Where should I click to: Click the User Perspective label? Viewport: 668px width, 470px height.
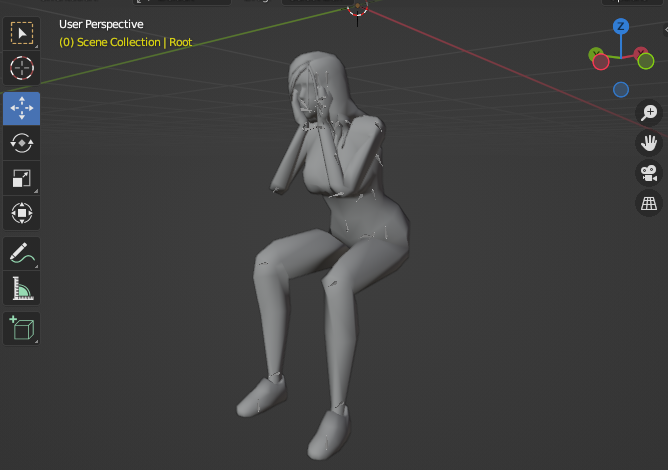101,24
